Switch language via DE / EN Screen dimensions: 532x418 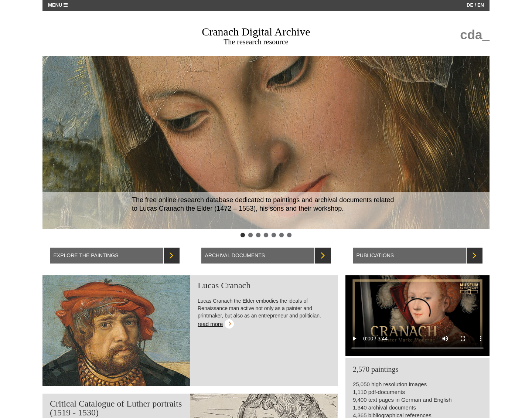click(x=475, y=5)
